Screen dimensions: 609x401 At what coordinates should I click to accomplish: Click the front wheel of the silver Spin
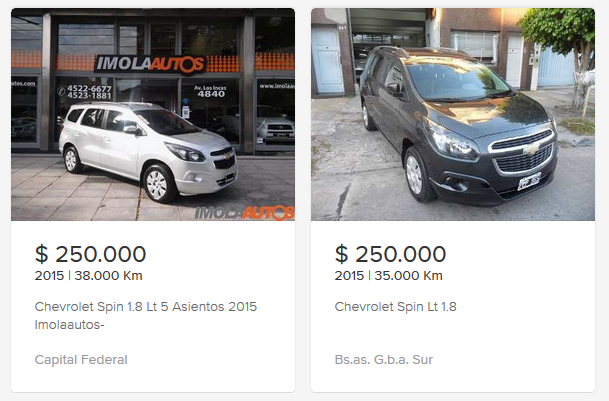click(x=158, y=185)
